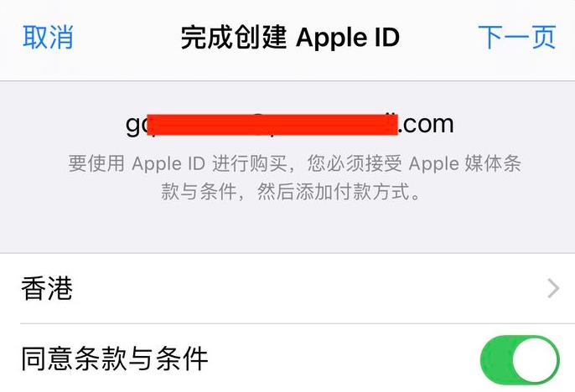Viewport: 575px width, 392px height.
Task: Click the "go" start of email address
Action: click(136, 126)
